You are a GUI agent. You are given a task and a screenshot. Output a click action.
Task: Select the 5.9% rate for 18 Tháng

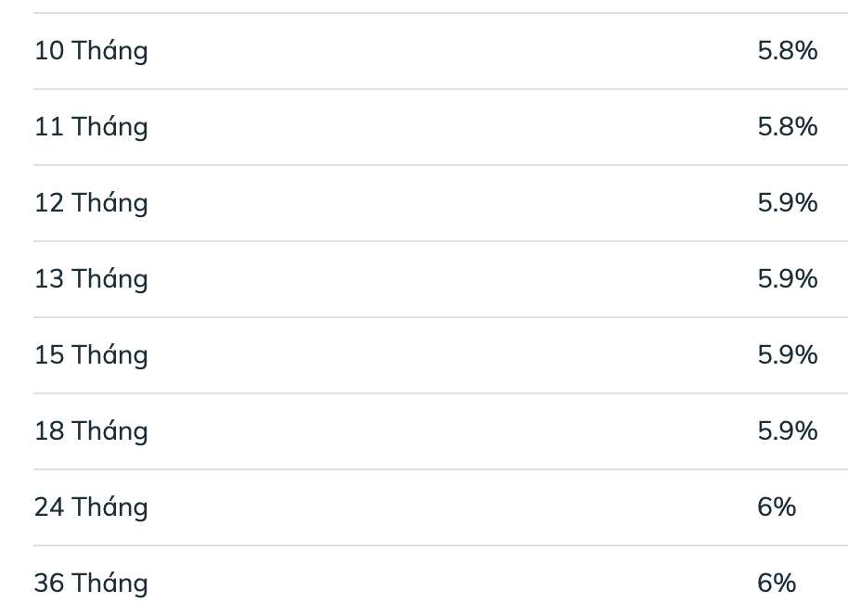coord(787,431)
